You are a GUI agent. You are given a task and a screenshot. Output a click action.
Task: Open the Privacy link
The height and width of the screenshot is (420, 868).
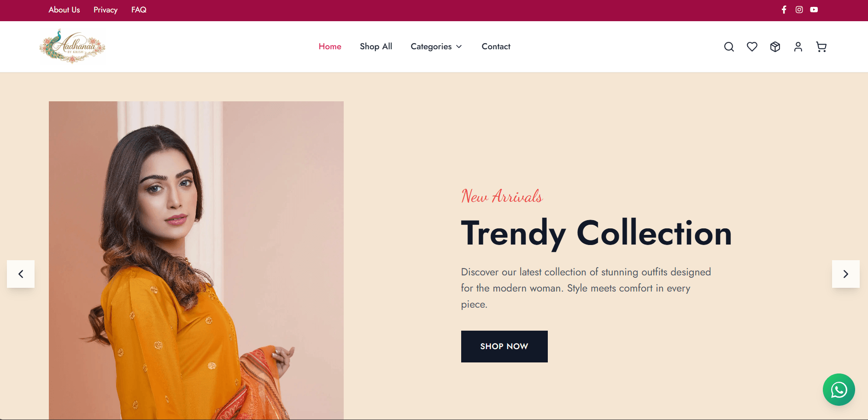pos(106,10)
